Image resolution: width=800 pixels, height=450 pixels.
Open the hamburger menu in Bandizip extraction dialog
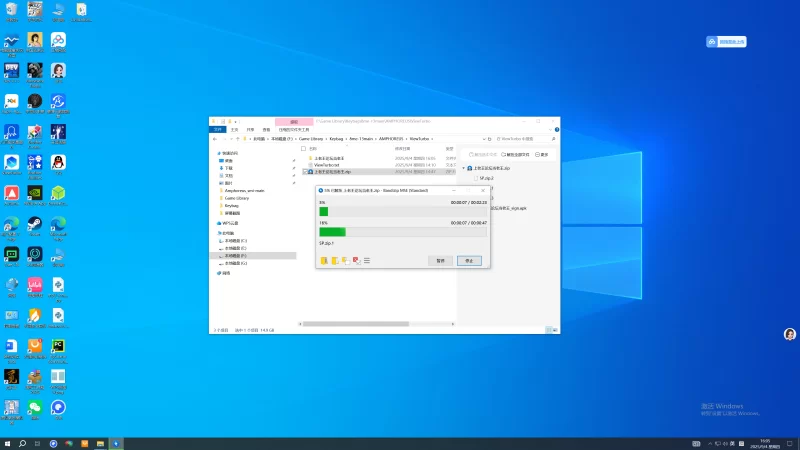point(367,260)
